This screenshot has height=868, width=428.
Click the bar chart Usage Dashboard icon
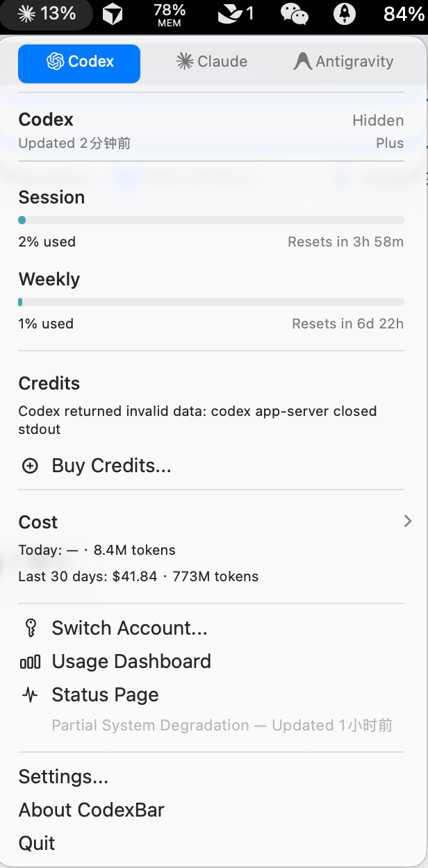click(x=30, y=662)
